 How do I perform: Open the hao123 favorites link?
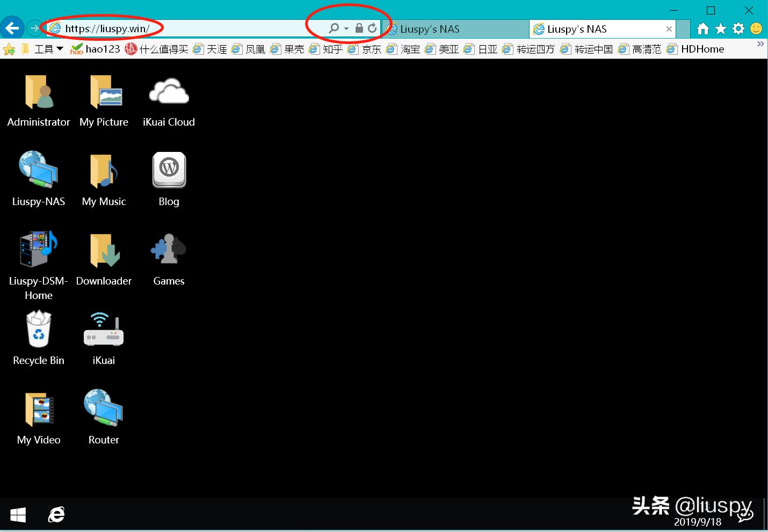point(95,49)
